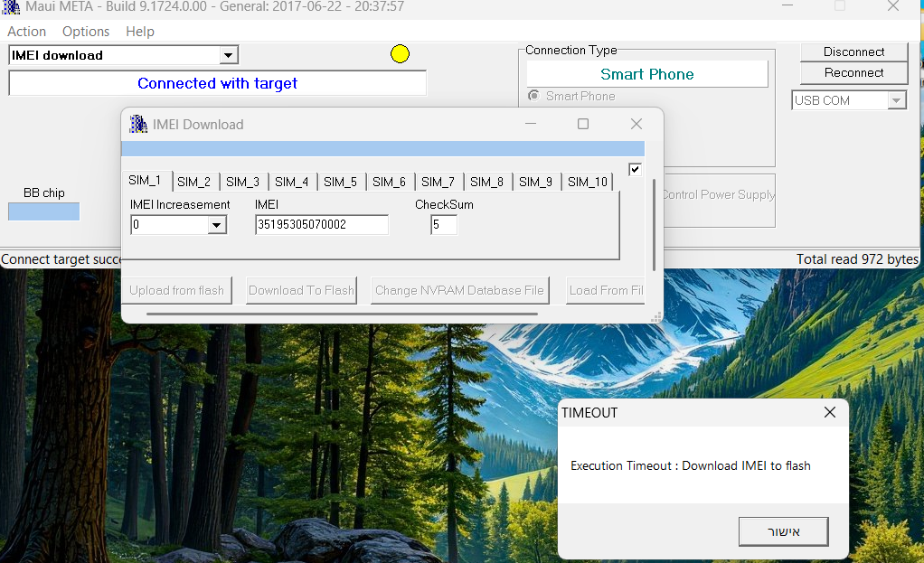Viewport: 924px width, 563px height.
Task: Expand the IMEI download function dropdown
Action: [228, 55]
